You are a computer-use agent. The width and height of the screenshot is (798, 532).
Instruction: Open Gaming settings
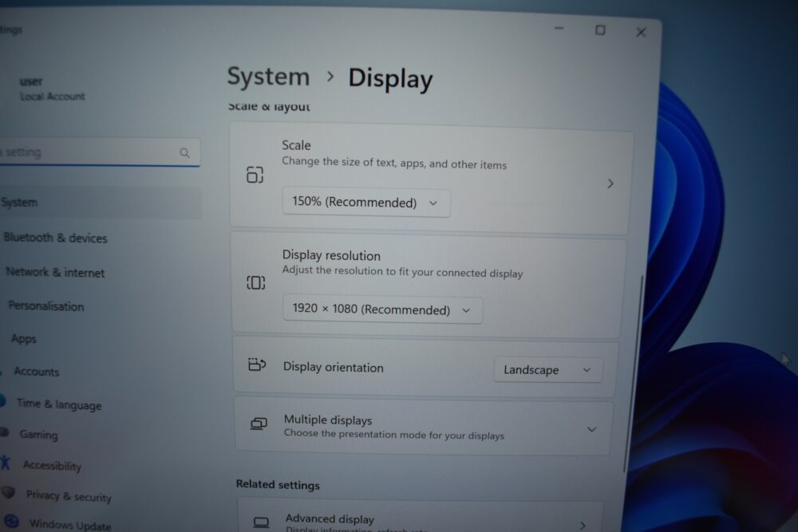[x=38, y=435]
